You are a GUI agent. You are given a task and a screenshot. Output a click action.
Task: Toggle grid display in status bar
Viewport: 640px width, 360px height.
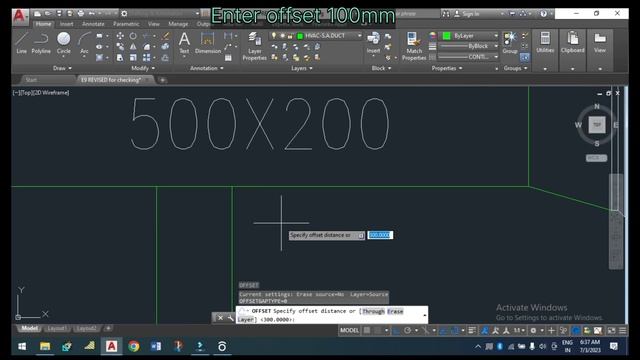click(x=367, y=330)
